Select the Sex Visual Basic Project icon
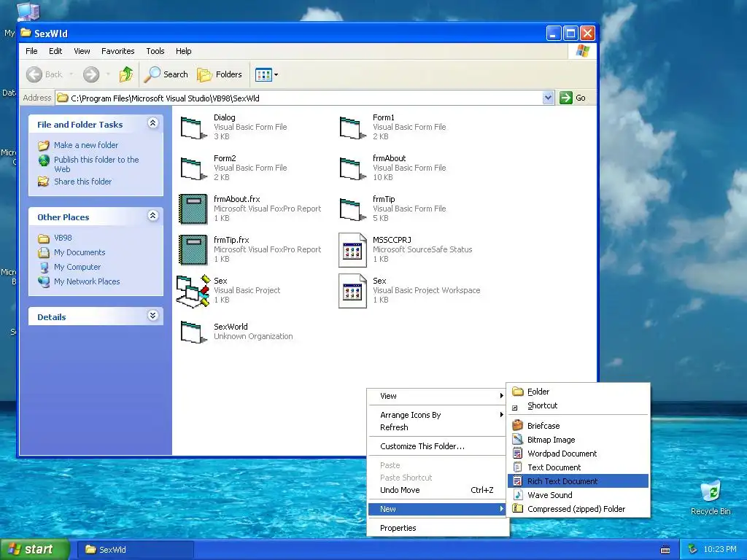Viewport: 747px width, 560px height. click(x=193, y=291)
